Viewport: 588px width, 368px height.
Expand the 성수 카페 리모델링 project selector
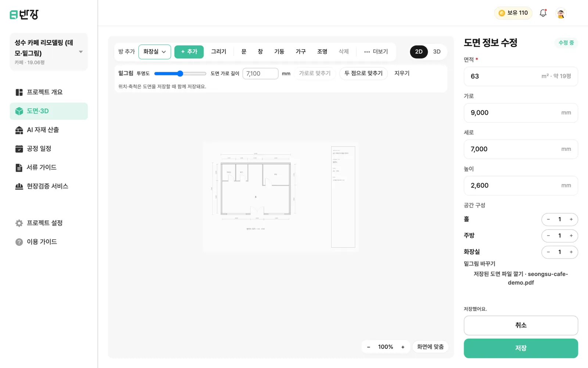click(x=49, y=52)
